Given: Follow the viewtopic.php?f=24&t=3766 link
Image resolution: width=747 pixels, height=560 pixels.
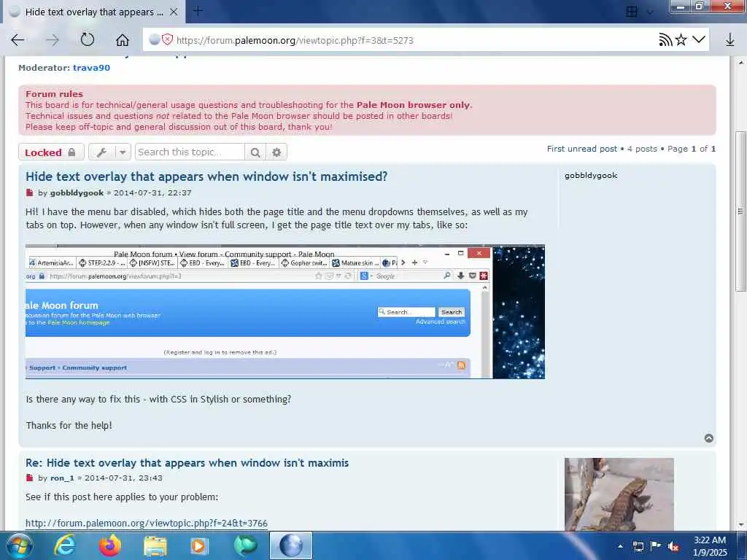Looking at the screenshot, I should click(146, 523).
